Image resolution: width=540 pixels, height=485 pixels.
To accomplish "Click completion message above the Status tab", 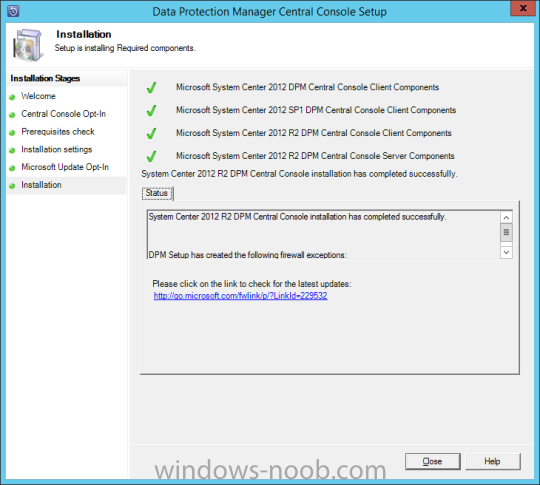I will pos(299,174).
